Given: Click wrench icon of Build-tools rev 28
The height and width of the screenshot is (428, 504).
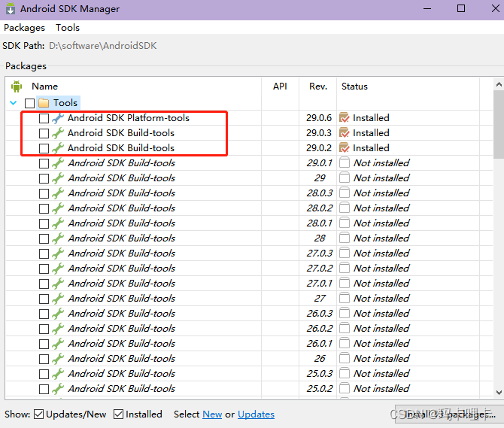Looking at the screenshot, I should click(x=58, y=238).
